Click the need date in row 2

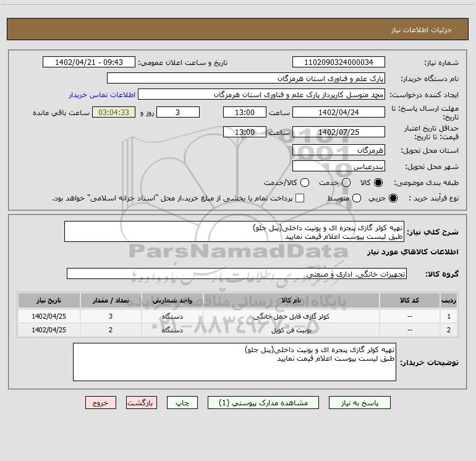pyautogui.click(x=49, y=330)
